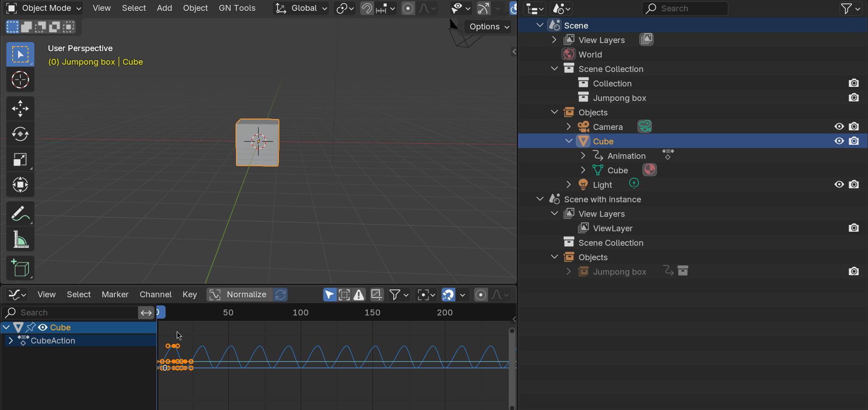Activate the Rotate tool
Viewport: 868px width, 410px height.
click(20, 134)
